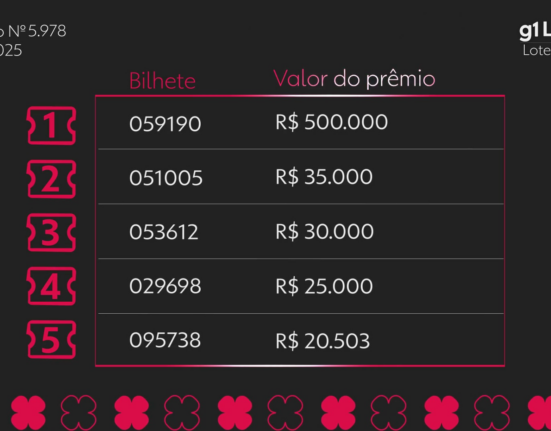The width and height of the screenshot is (551, 431).
Task: Click the first filled pink clover
Action: [x=28, y=413]
